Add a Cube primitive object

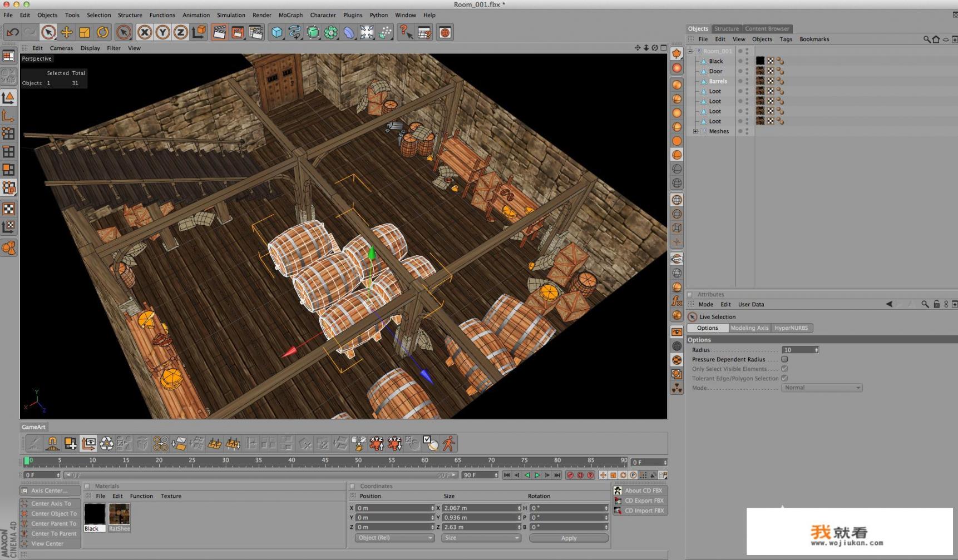[x=276, y=32]
